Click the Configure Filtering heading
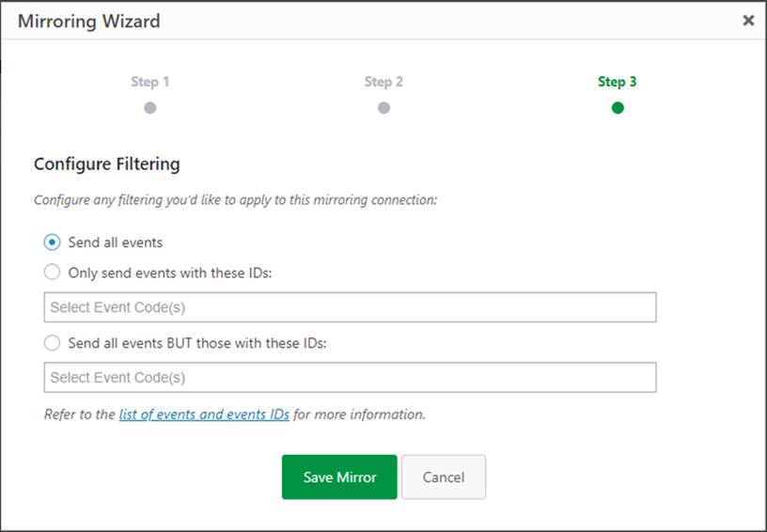This screenshot has width=767, height=532. [x=107, y=164]
